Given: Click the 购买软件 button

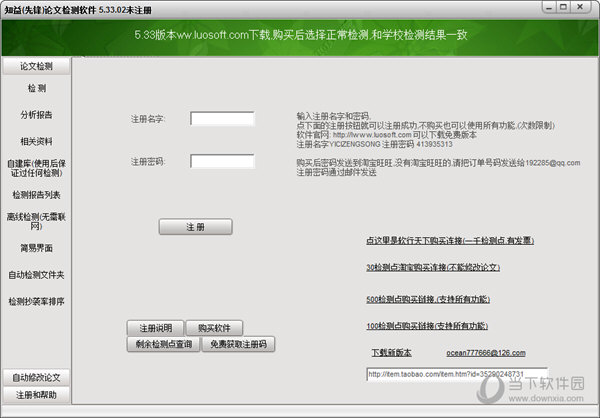Looking at the screenshot, I should (214, 328).
